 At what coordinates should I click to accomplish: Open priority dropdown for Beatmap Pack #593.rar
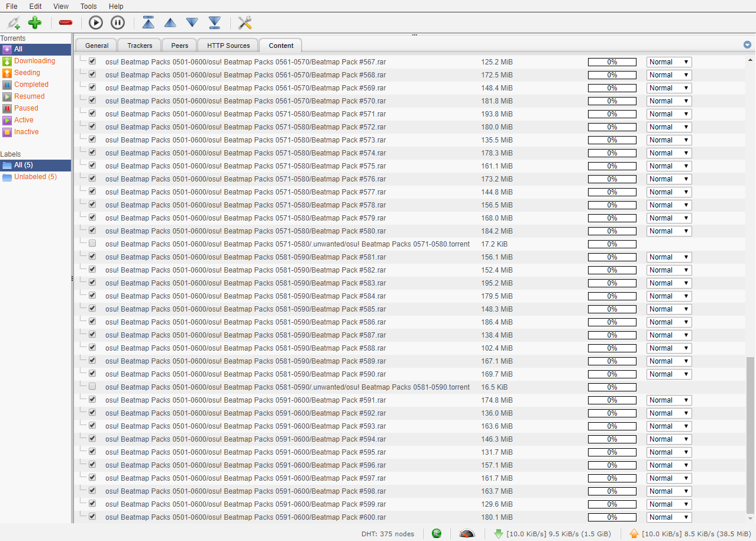[x=669, y=426]
